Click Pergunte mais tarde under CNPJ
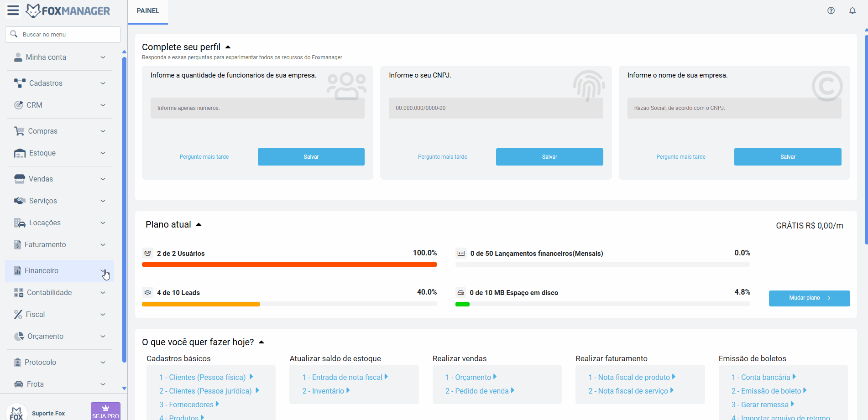This screenshot has width=868, height=420. coord(442,157)
